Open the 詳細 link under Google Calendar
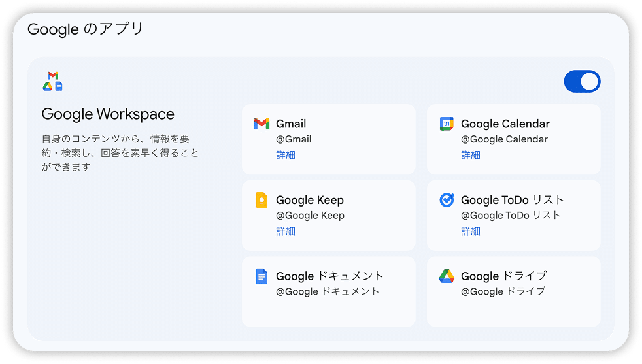 [x=471, y=155]
